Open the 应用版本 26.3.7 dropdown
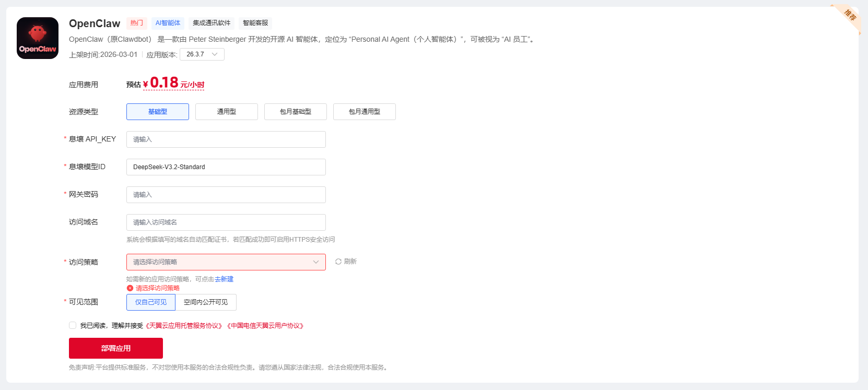 202,54
